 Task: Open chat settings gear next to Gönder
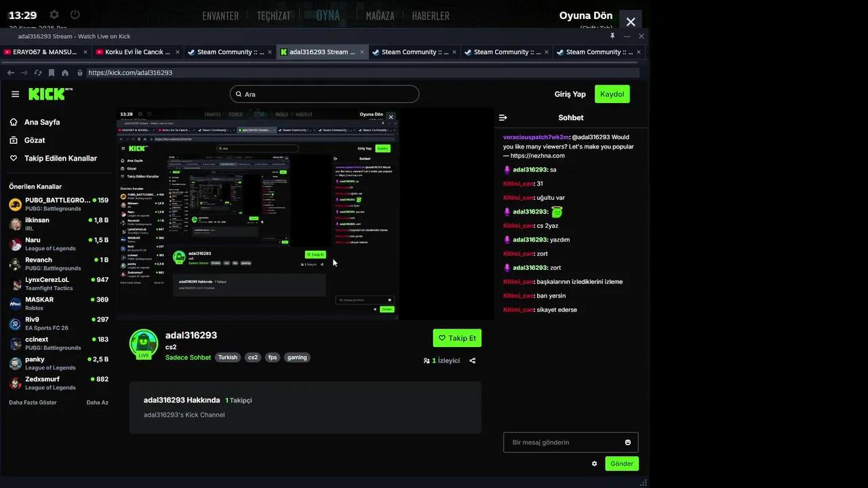click(x=595, y=464)
